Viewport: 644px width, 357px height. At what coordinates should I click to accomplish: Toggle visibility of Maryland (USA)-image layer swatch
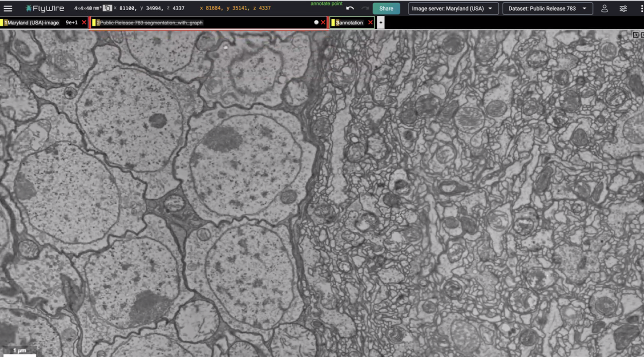point(2,23)
